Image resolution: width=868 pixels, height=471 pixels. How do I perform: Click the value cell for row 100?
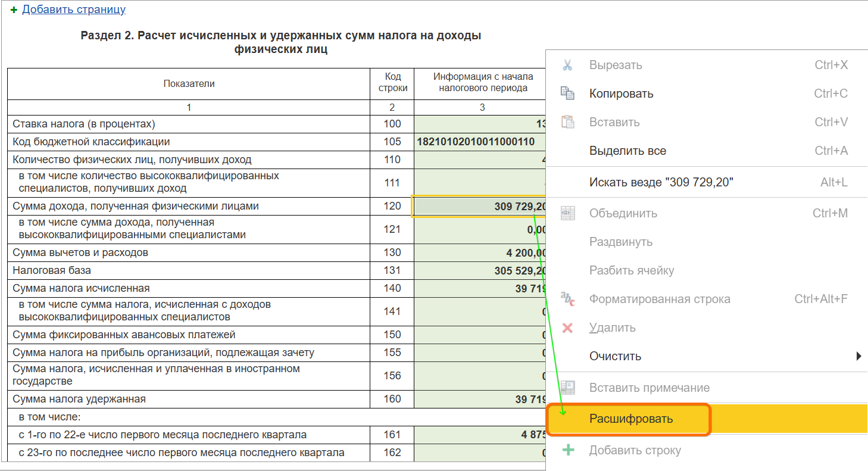point(480,124)
